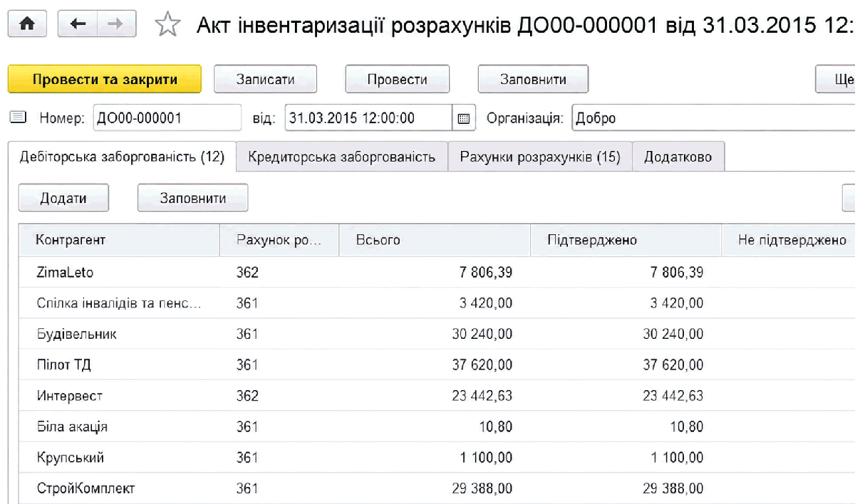Click the Додати button
This screenshot has width=855, height=504.
(x=63, y=198)
